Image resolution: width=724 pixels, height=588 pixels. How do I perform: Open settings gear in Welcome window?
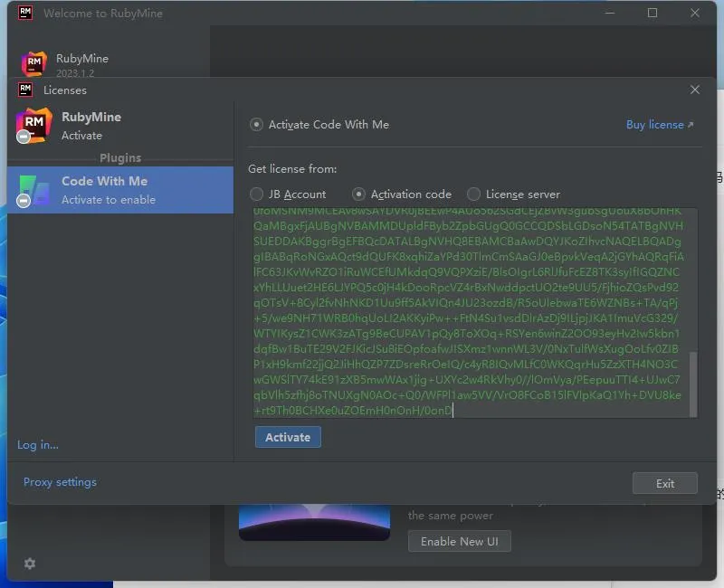[30, 564]
